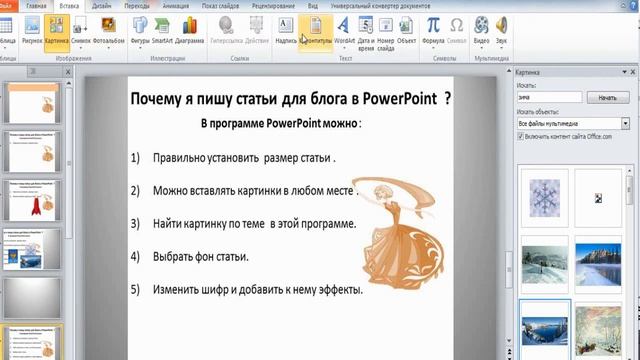The height and width of the screenshot is (360, 640).
Task: Close the slide thumbnails pane
Action: (x=68, y=72)
